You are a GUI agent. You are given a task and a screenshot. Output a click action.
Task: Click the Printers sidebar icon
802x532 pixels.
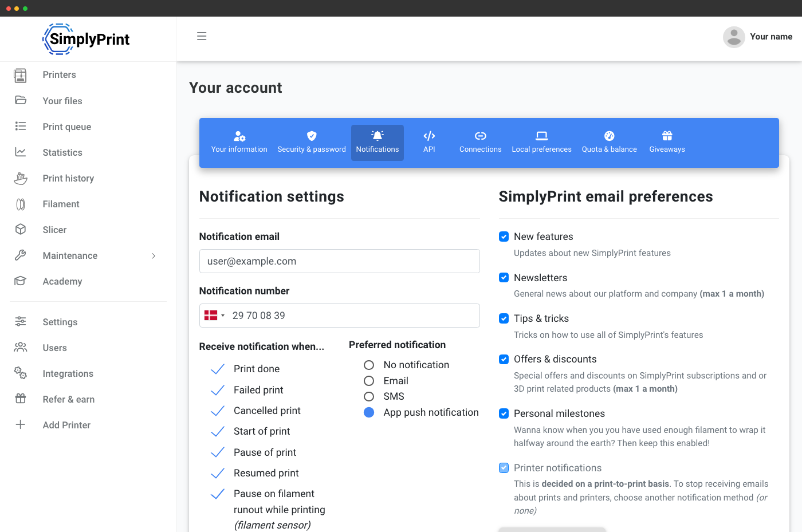(x=21, y=75)
